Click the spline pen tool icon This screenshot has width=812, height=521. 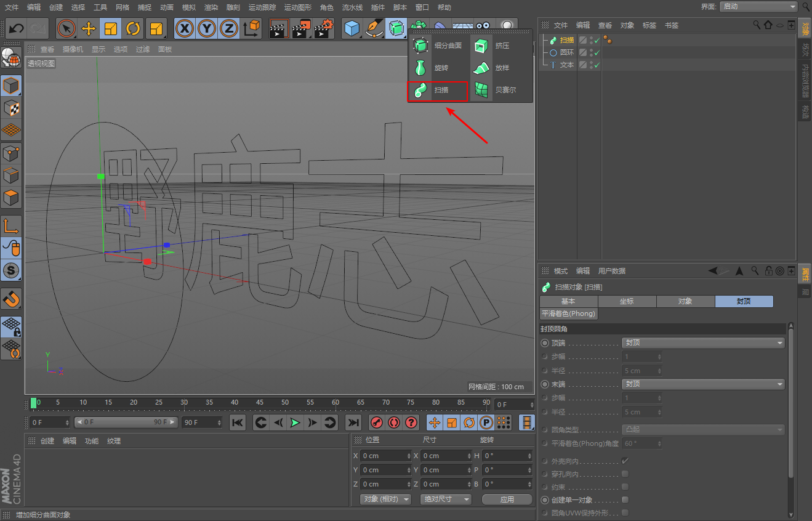click(374, 28)
